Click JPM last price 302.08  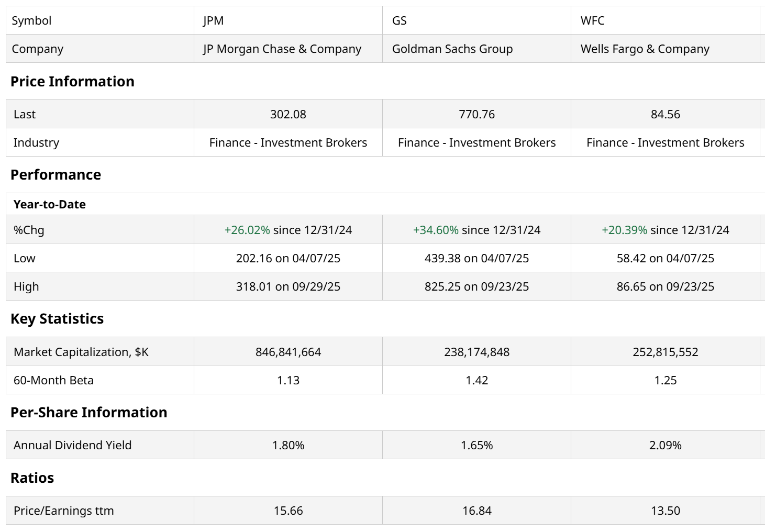pos(288,114)
